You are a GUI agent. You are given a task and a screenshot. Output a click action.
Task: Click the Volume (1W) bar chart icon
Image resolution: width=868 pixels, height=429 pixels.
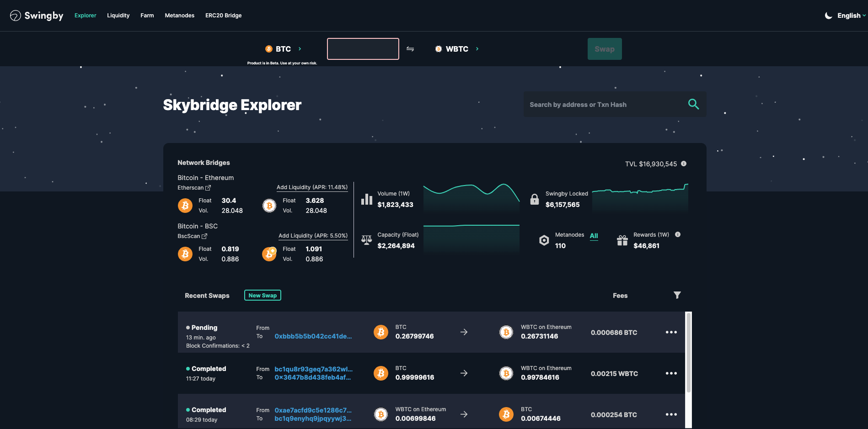(x=367, y=199)
